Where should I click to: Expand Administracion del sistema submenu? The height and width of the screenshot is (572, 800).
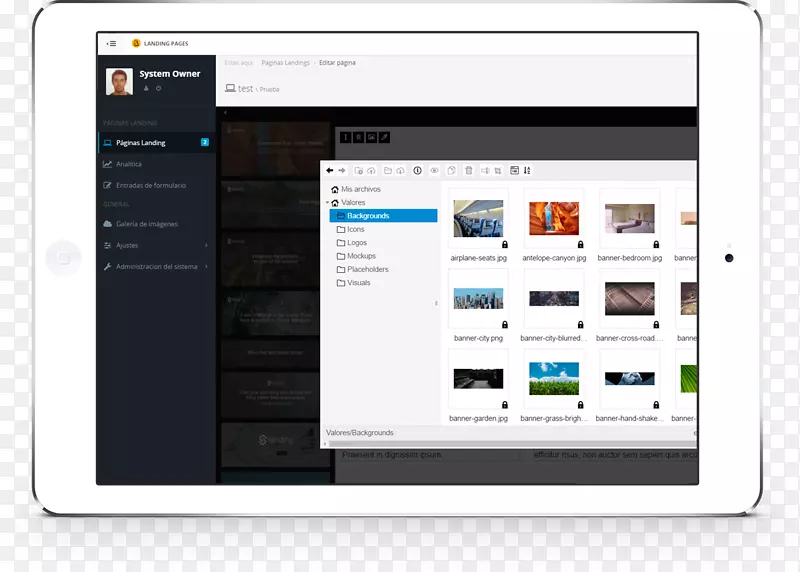point(206,267)
